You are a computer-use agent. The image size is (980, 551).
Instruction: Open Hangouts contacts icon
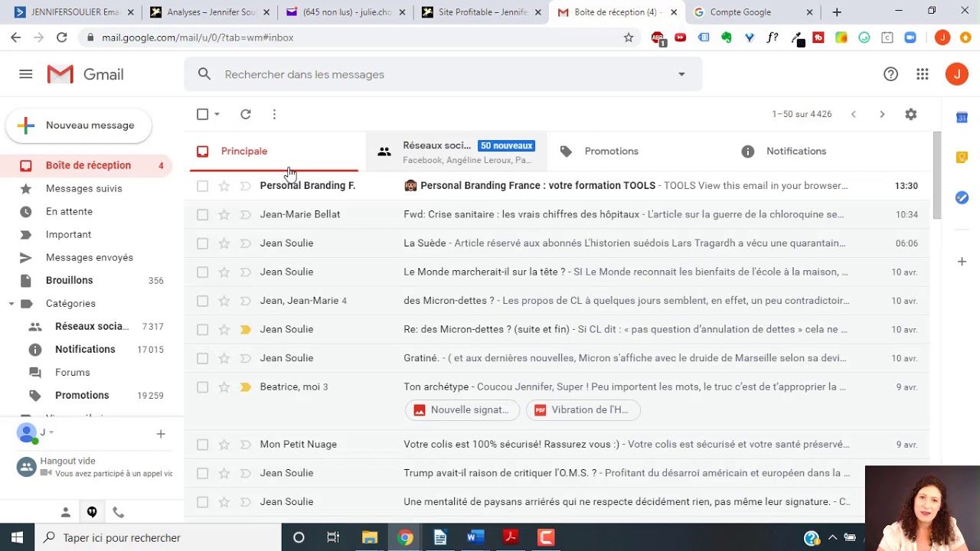click(x=66, y=512)
